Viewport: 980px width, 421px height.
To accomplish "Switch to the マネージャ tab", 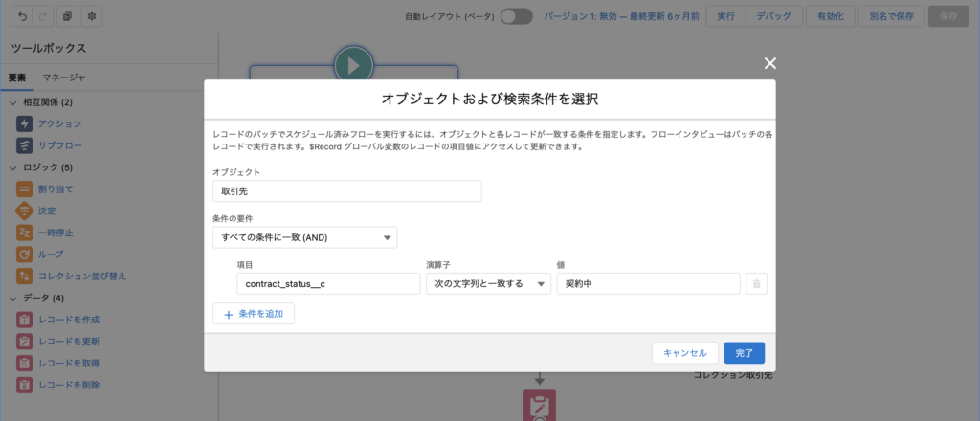I will click(x=65, y=78).
